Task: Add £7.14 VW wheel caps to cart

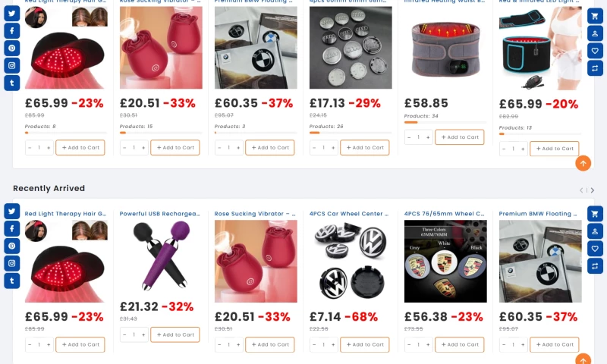Action: (x=365, y=344)
